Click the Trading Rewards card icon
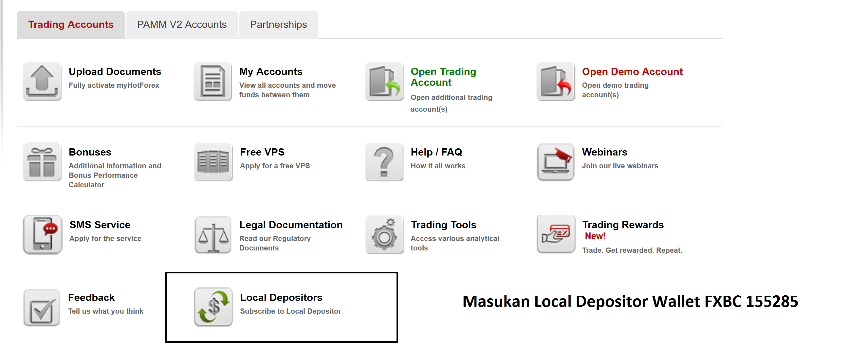 click(x=556, y=234)
